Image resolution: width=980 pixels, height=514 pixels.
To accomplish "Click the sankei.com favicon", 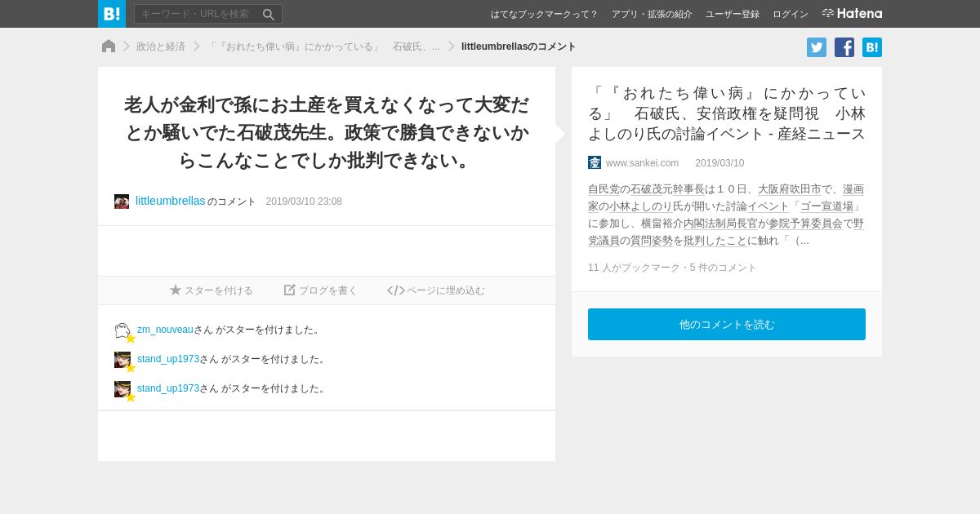I will coord(595,162).
